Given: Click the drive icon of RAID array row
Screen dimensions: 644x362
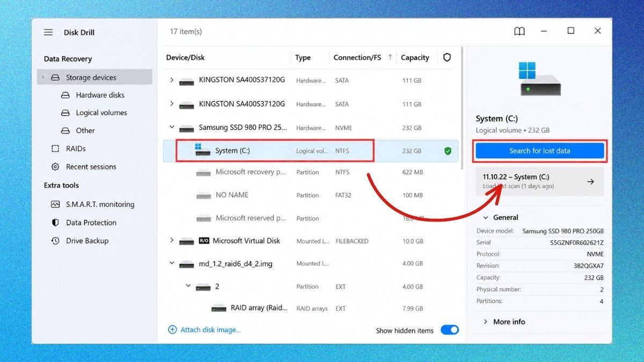Looking at the screenshot, I should pyautogui.click(x=218, y=308).
